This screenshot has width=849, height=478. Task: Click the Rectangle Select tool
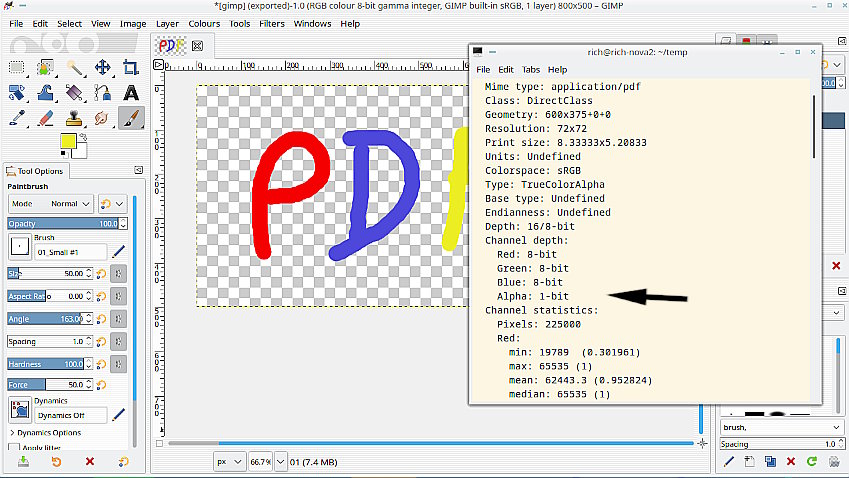click(16, 68)
